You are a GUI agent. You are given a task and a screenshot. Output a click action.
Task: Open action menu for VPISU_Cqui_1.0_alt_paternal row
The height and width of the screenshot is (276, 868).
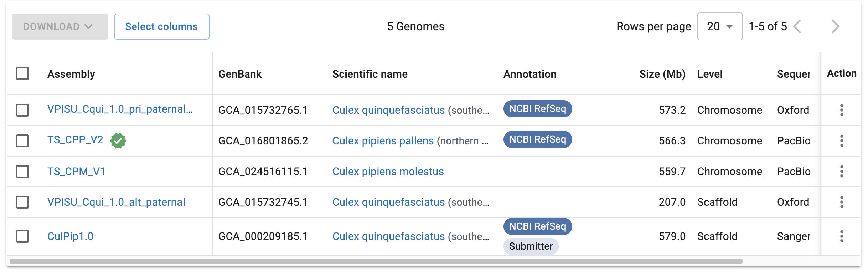tap(842, 202)
